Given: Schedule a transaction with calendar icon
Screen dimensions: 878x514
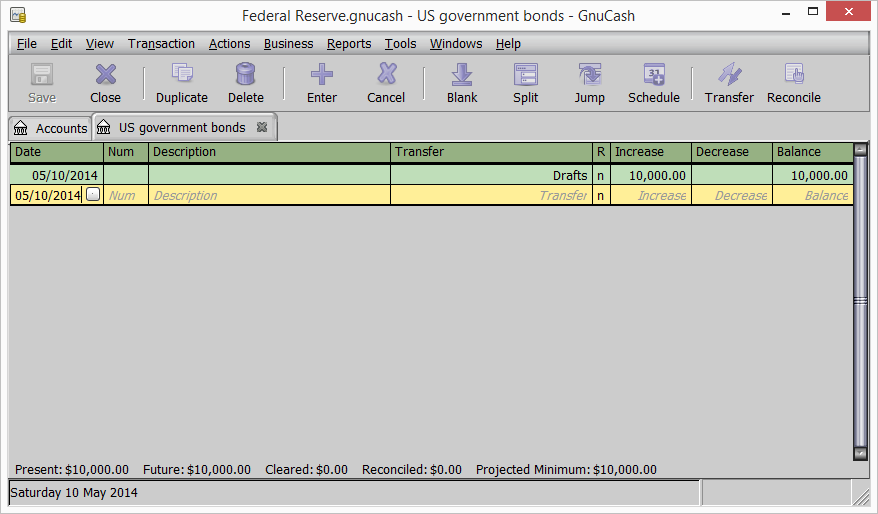Looking at the screenshot, I should (x=653, y=83).
